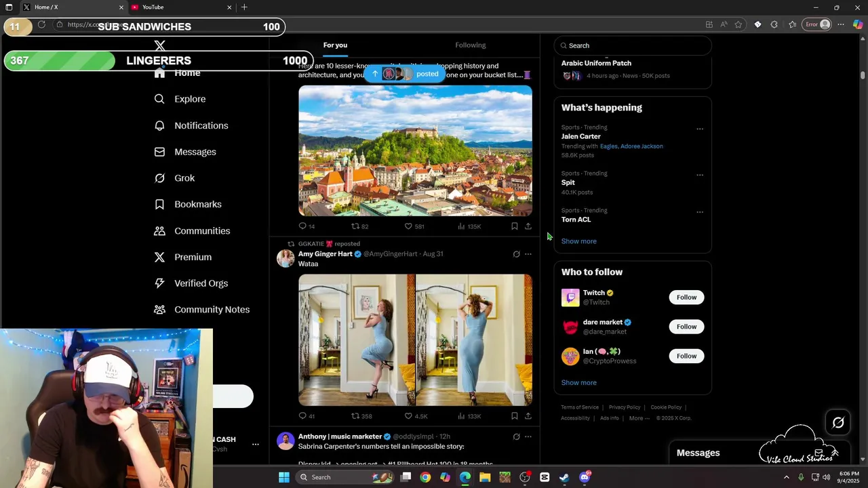Show hidden system tray icons
Viewport: 868px width, 488px height.
[x=787, y=477]
